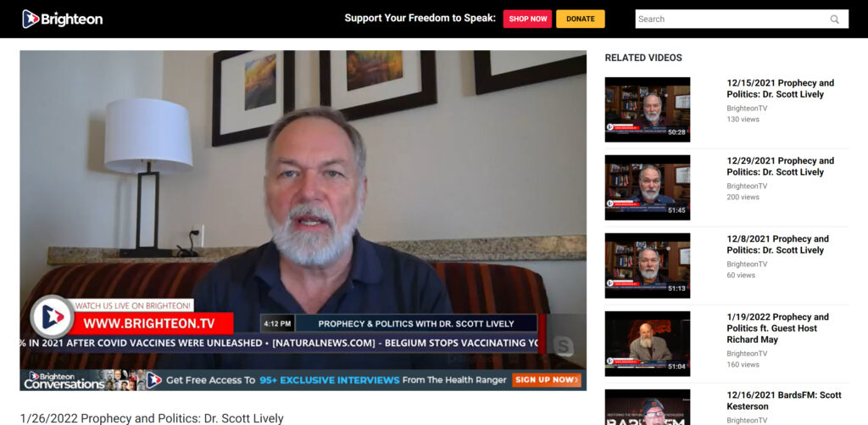
Task: Click the yellow DONATE button
Action: pos(580,19)
